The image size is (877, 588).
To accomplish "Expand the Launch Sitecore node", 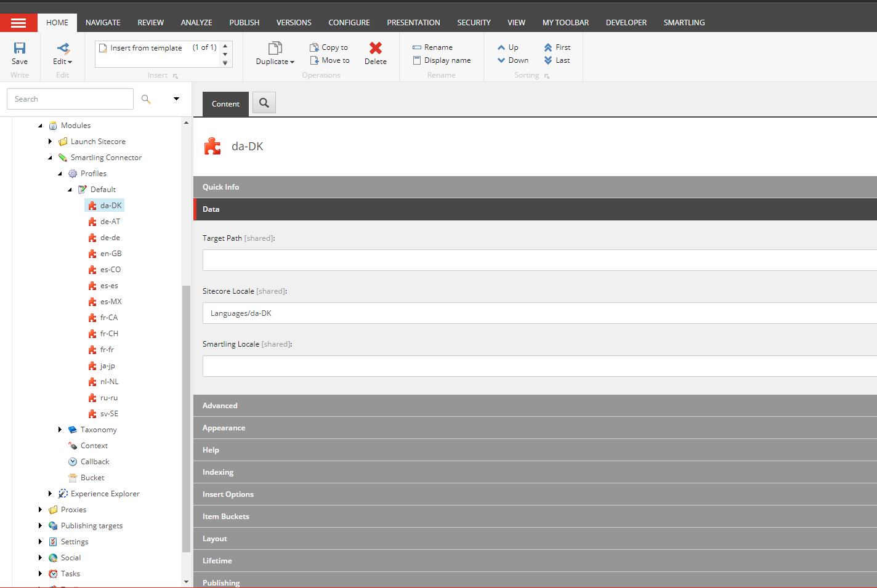I will 51,142.
